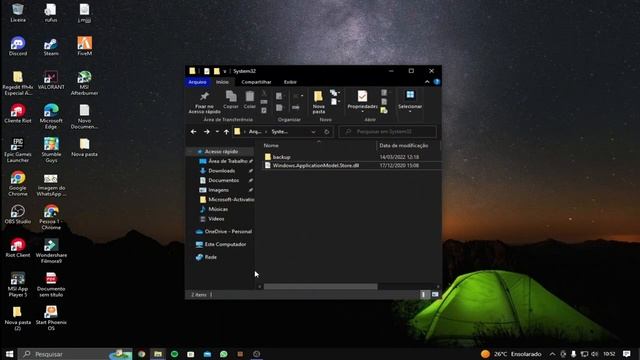Click the Arq... breadcrumb in address bar
Viewport: 640px width, 360px height.
[255, 132]
